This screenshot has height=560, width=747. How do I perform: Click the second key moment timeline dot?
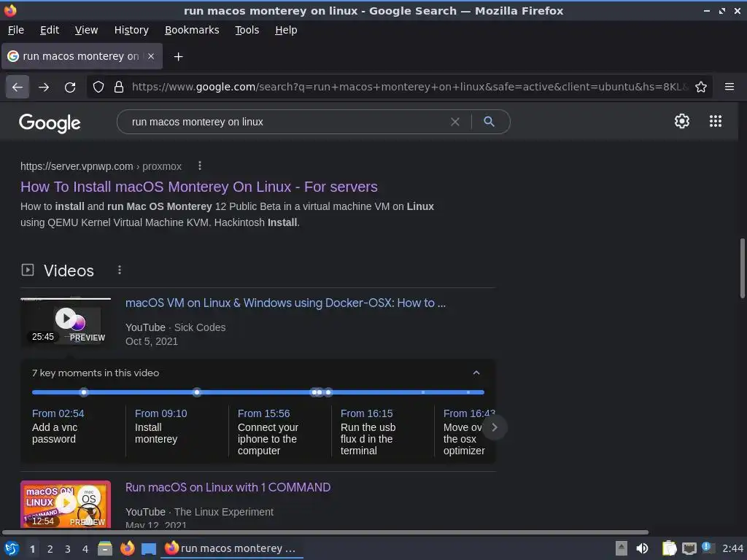[x=197, y=392]
